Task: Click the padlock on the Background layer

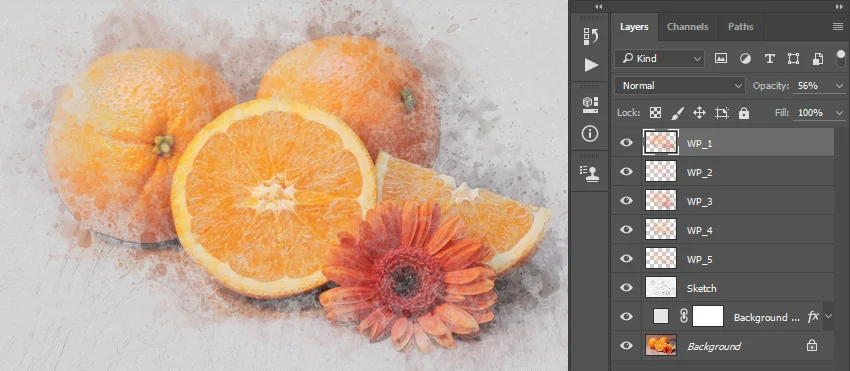Action: tap(812, 346)
